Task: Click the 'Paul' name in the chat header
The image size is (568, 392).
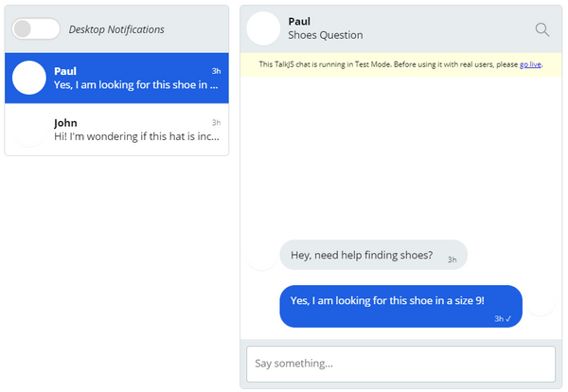Action: point(299,22)
